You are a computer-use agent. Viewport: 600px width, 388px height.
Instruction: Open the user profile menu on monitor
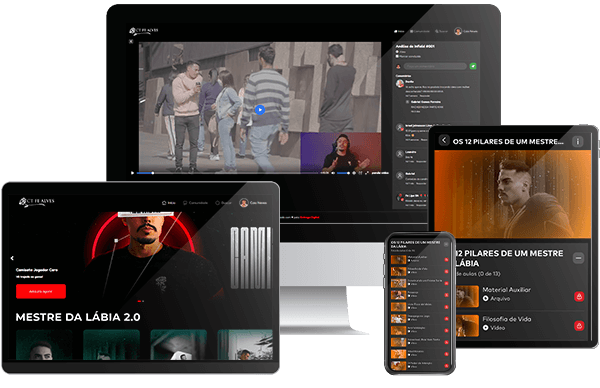(x=466, y=31)
